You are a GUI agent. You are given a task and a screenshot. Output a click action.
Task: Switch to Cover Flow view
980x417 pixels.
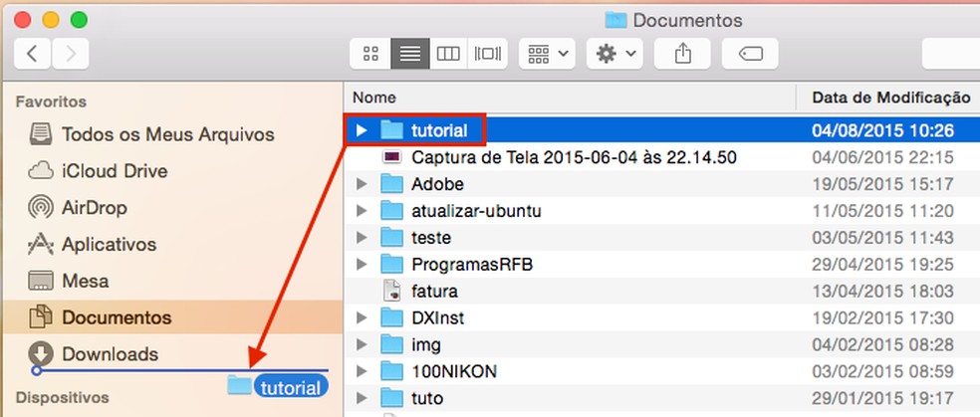click(x=488, y=53)
